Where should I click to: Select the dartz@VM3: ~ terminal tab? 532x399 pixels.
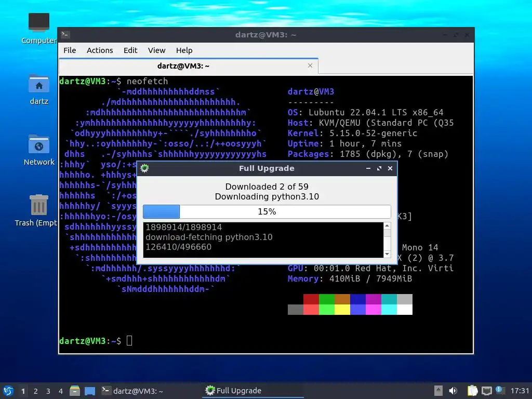click(x=188, y=66)
